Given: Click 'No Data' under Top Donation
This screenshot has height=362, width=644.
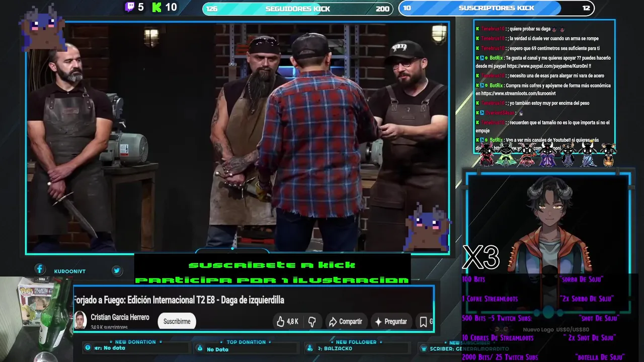Looking at the screenshot, I should point(217,349).
